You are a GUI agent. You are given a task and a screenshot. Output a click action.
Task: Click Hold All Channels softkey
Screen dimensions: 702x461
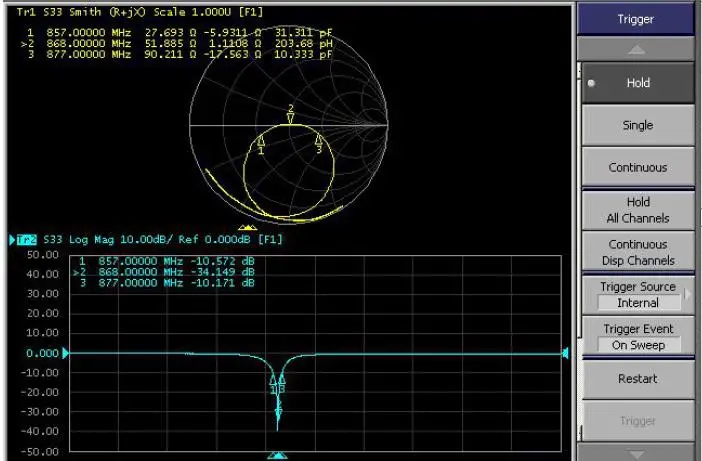coord(638,210)
